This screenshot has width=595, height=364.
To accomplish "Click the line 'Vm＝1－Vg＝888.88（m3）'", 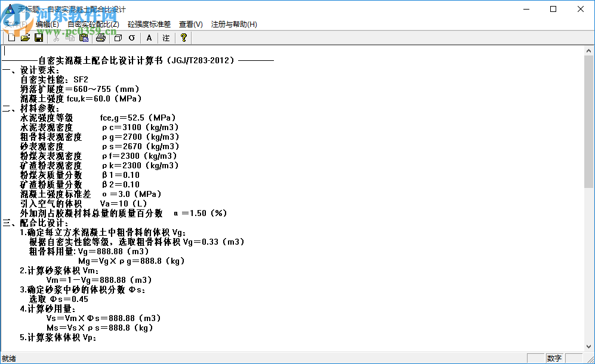I will [x=100, y=280].
